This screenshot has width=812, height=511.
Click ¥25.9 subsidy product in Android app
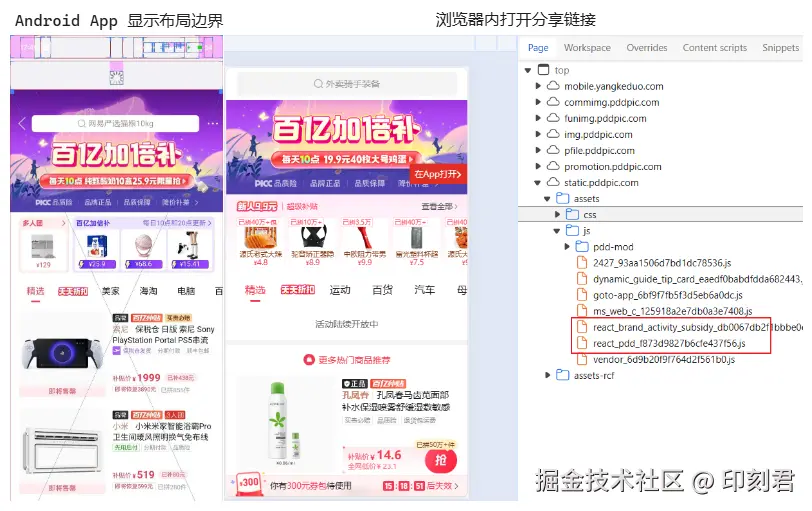[96, 251]
